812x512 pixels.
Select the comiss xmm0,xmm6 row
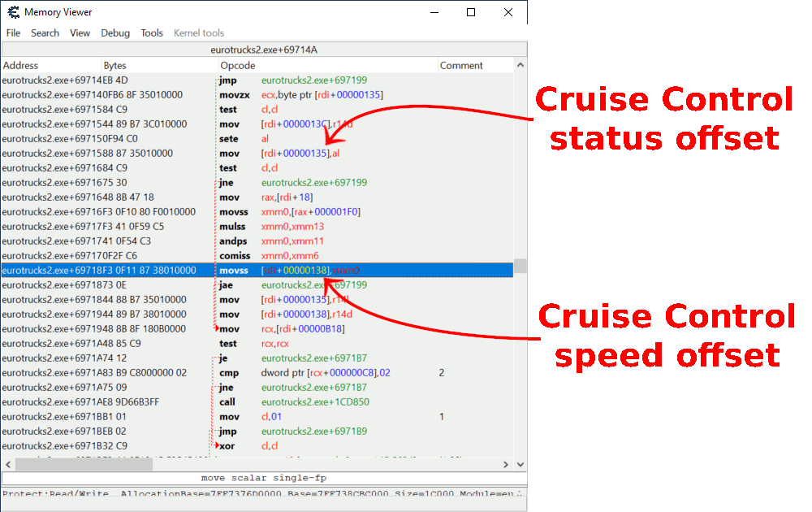point(257,255)
